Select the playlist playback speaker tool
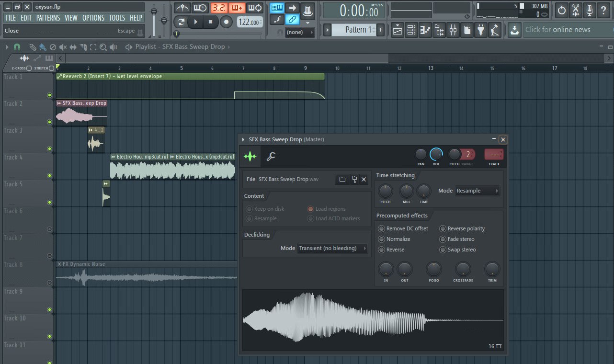Screen dimensions: 614x364 [x=113, y=47]
